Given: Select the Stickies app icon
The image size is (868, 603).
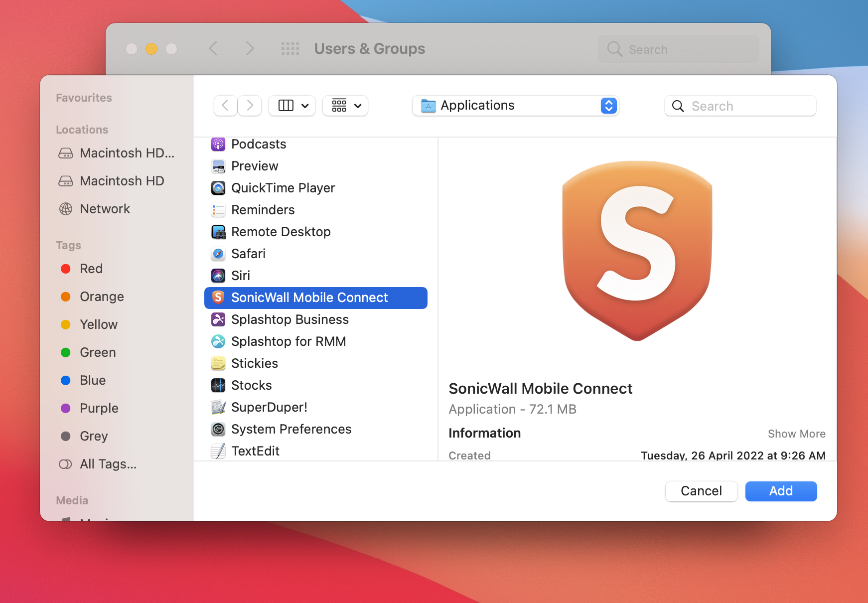Looking at the screenshot, I should pyautogui.click(x=218, y=364).
